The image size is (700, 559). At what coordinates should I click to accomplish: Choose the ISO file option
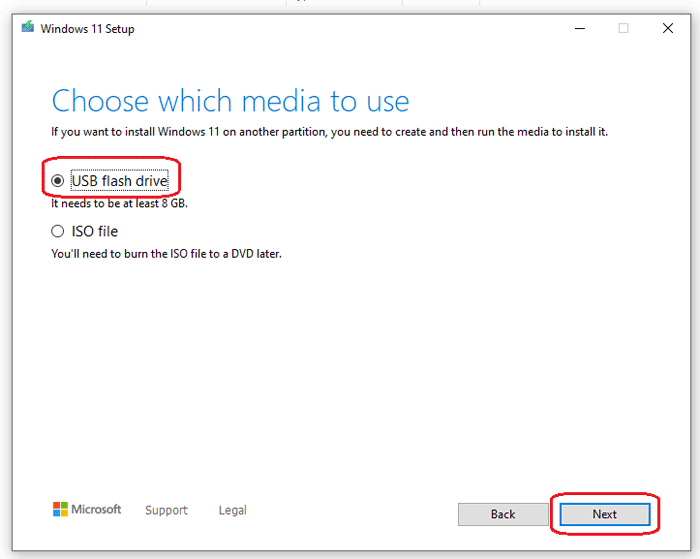(x=58, y=231)
